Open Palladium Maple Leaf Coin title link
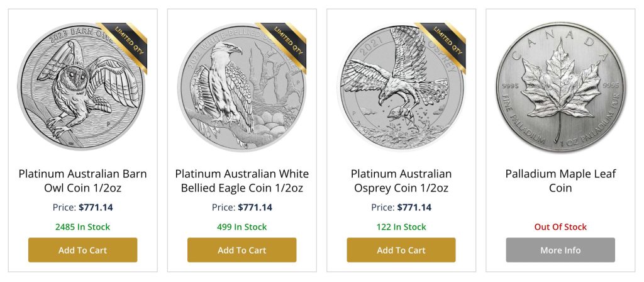Screen dimensions: 644x282 [560, 181]
